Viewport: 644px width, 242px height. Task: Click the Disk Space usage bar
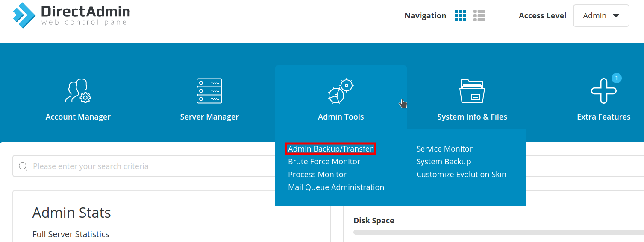498,232
